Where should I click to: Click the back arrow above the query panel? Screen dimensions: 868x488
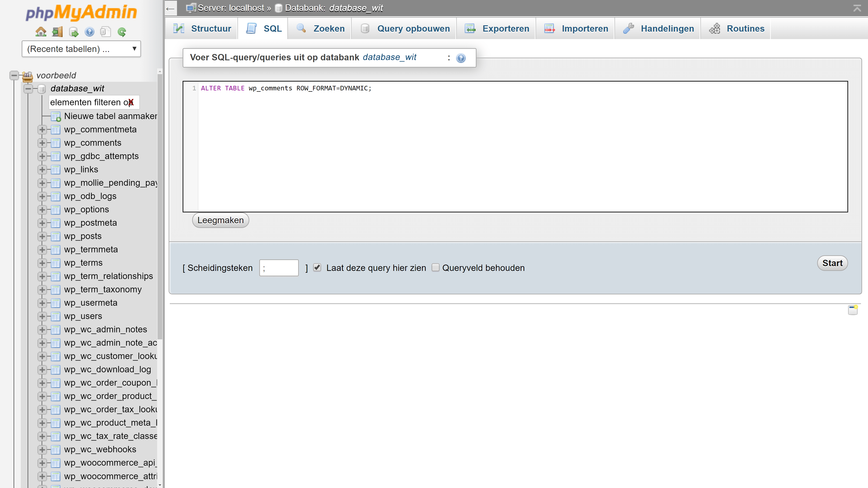(170, 8)
